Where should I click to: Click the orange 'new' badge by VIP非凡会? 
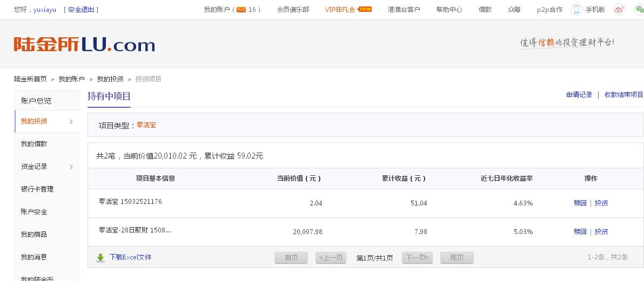click(x=365, y=9)
